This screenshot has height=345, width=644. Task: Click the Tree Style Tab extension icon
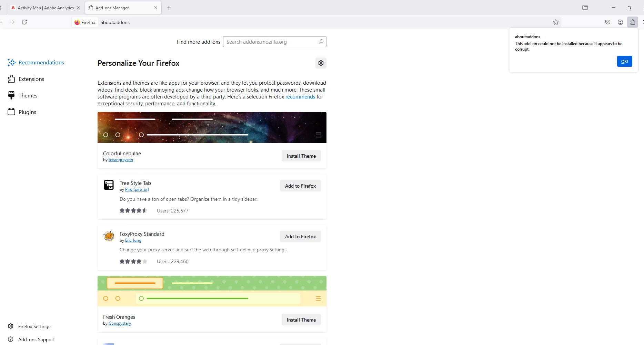coord(109,185)
